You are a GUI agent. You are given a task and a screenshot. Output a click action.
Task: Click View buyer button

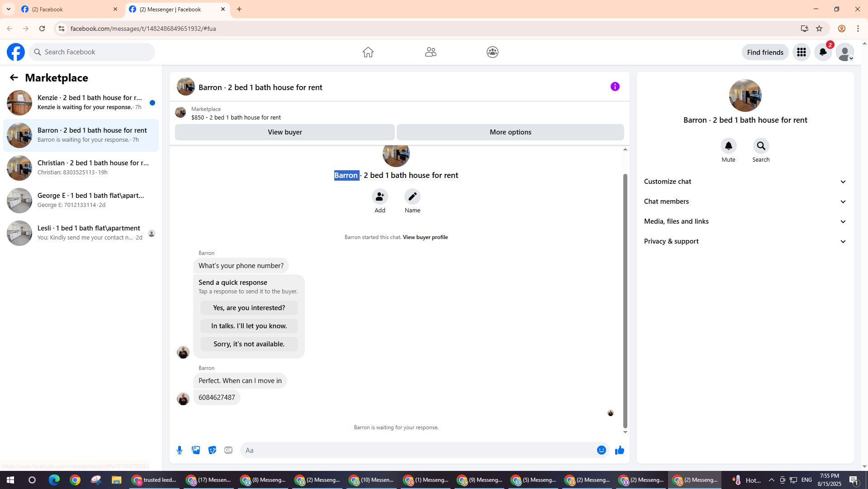(x=285, y=132)
